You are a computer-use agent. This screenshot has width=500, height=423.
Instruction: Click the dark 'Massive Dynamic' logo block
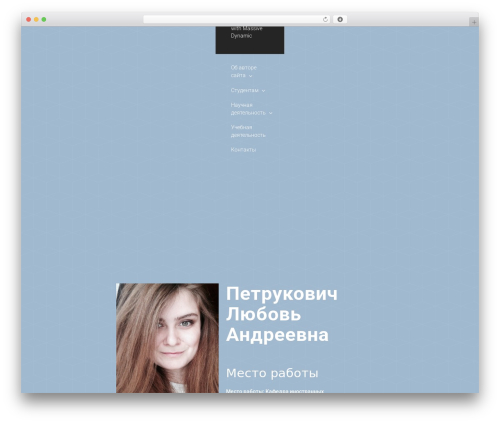coord(250,40)
